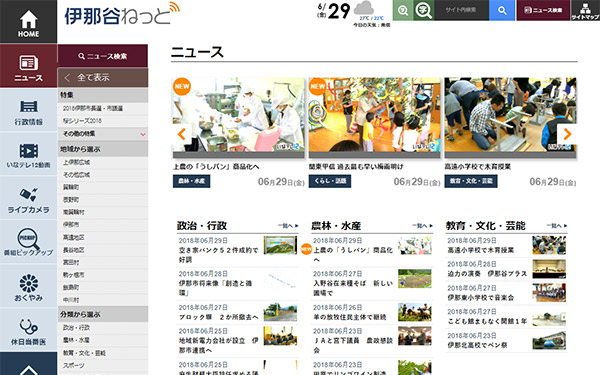Image resolution: width=600 pixels, height=375 pixels.
Task: Click thumbnail for 羊の放牧 article
Action: [x=414, y=312]
